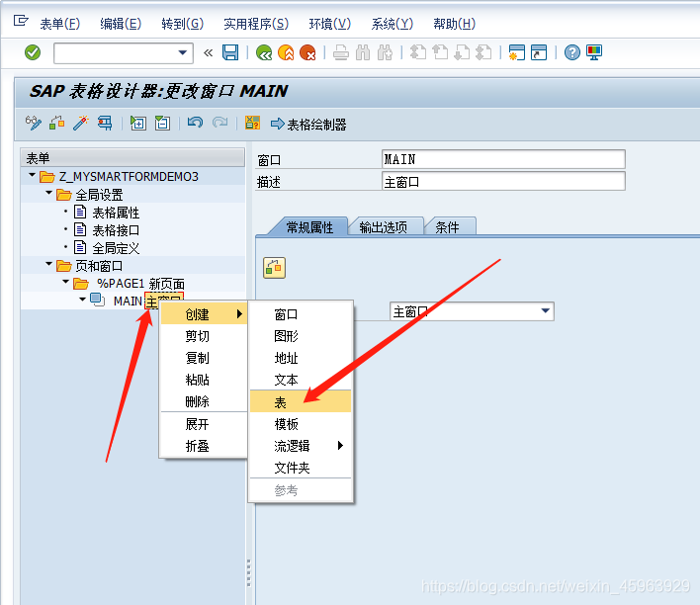Click the Last Page icon

483,52
